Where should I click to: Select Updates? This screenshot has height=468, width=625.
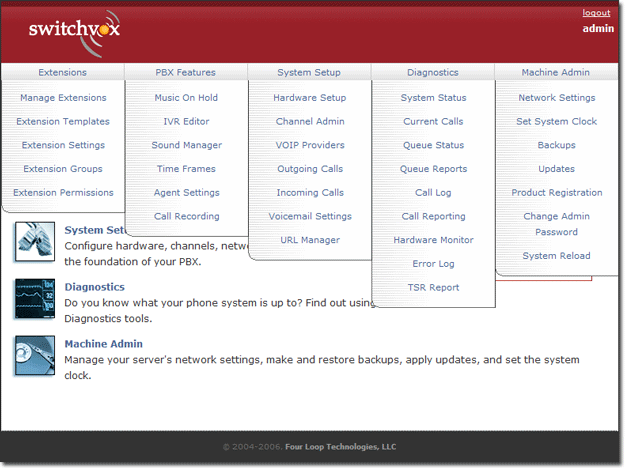(x=556, y=169)
